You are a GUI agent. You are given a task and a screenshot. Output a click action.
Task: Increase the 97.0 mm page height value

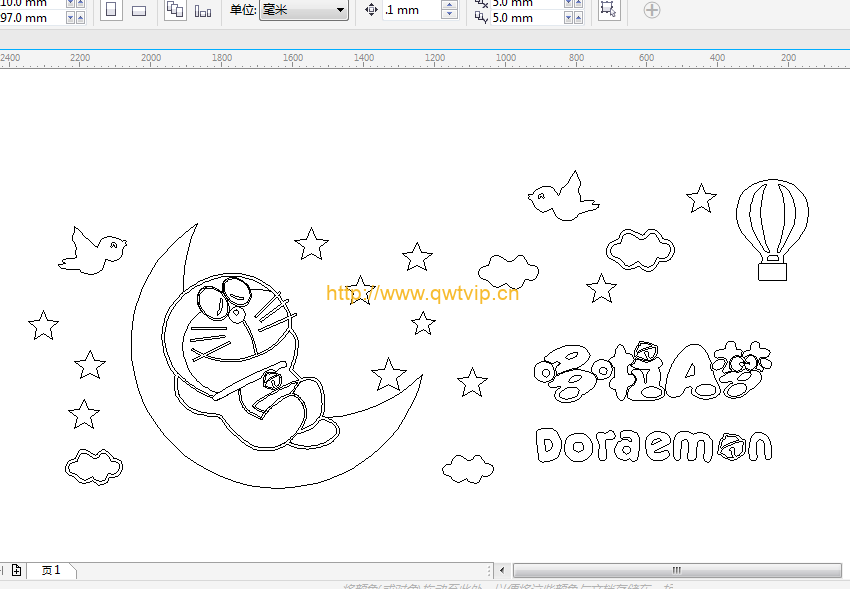[80, 18]
